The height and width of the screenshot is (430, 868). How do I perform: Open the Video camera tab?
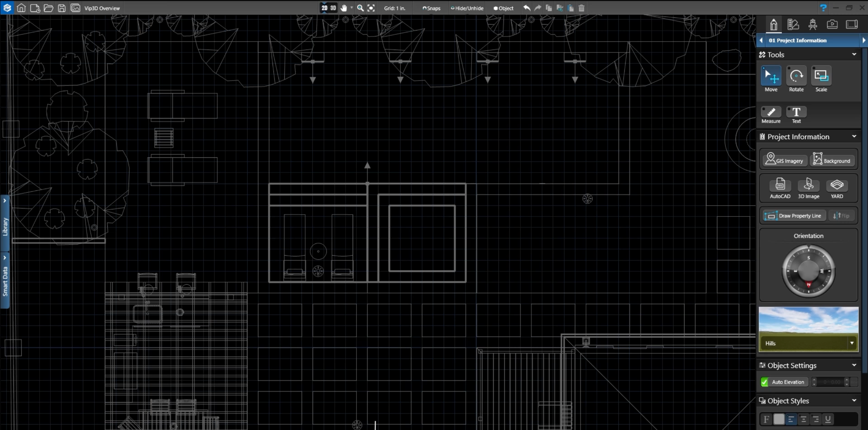tap(832, 24)
